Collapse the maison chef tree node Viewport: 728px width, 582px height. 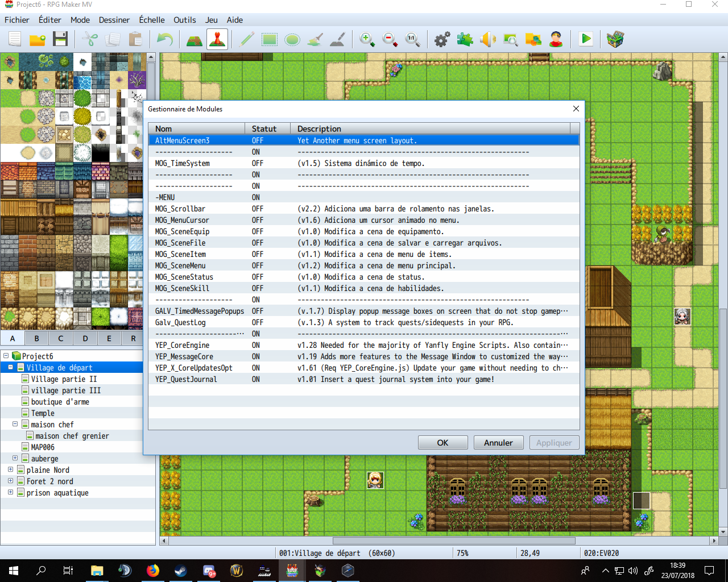coord(15,424)
